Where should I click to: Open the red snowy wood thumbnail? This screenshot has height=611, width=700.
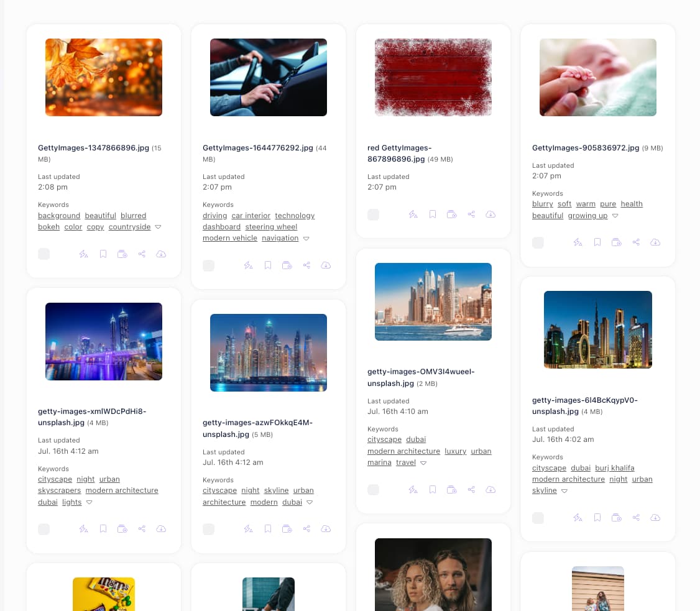coord(433,77)
